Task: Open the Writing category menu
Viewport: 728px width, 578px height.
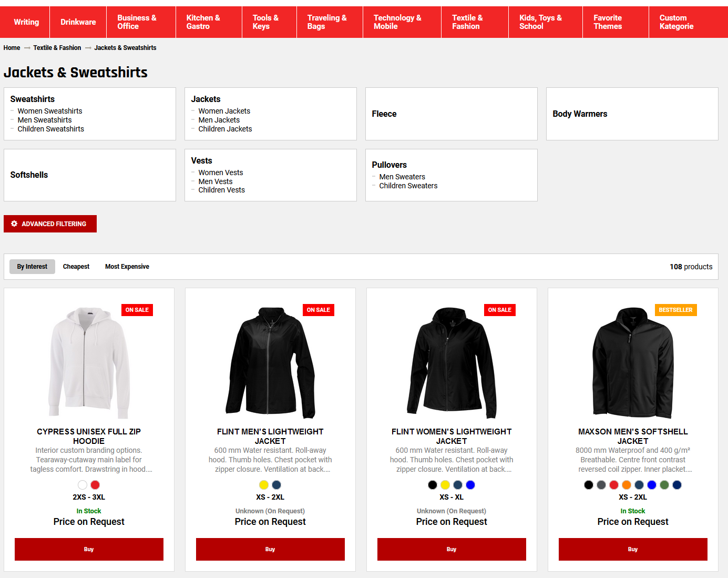Action: point(26,22)
